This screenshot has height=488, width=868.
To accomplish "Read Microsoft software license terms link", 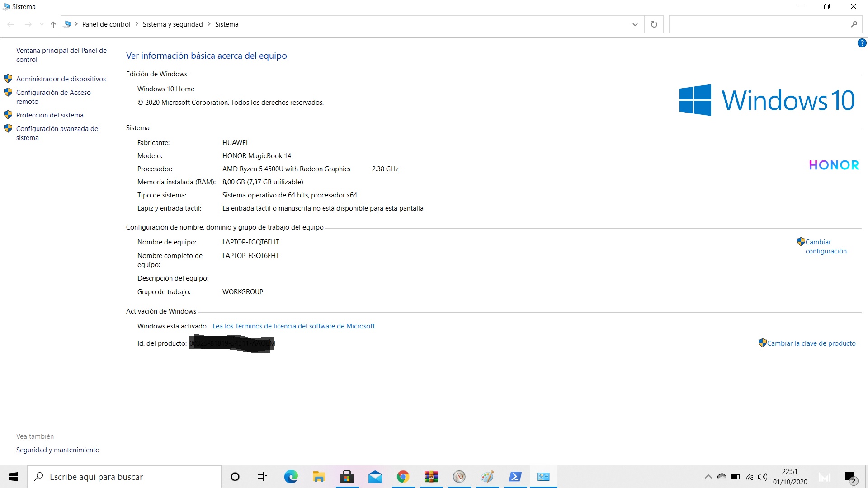I will 293,326.
